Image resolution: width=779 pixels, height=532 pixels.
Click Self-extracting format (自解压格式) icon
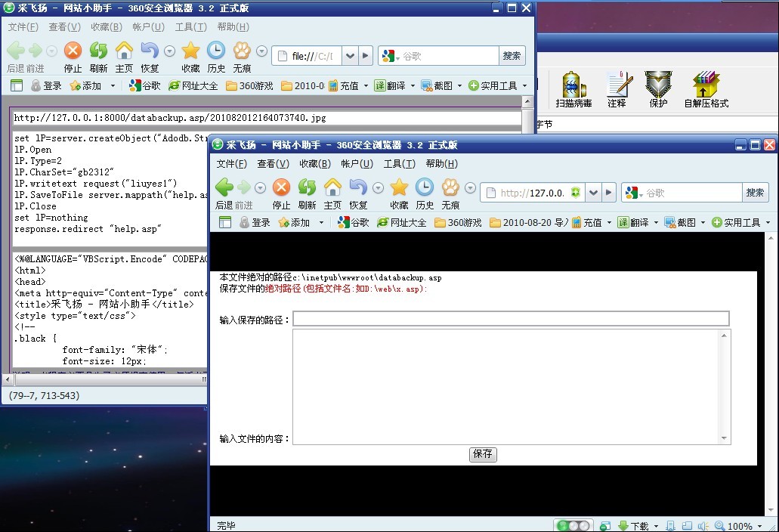(x=706, y=89)
